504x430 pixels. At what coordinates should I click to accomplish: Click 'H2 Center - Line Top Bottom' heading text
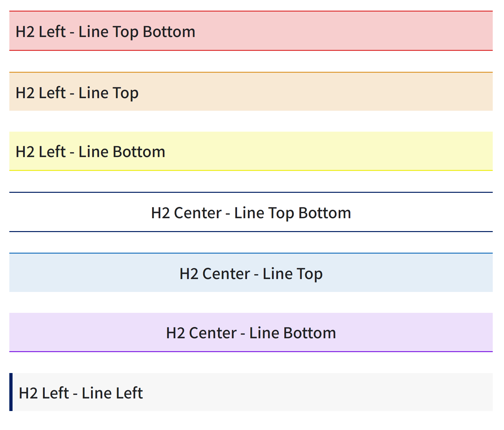[251, 213]
